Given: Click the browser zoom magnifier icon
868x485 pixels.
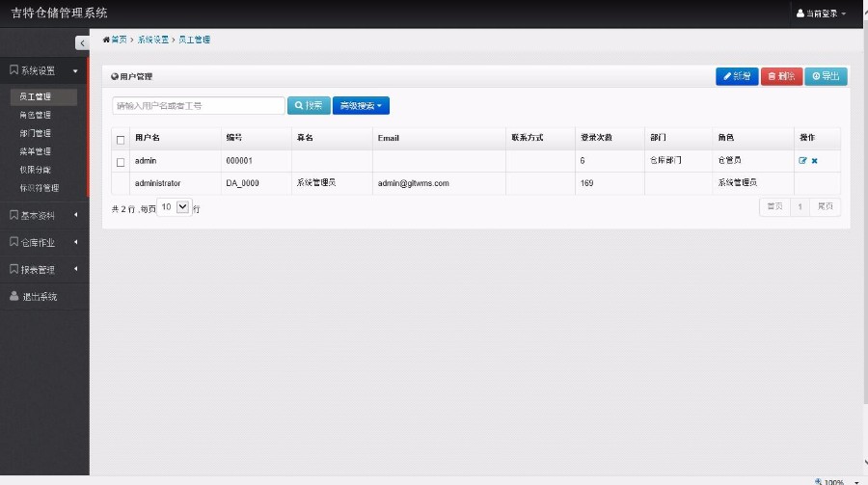Looking at the screenshot, I should [x=818, y=482].
